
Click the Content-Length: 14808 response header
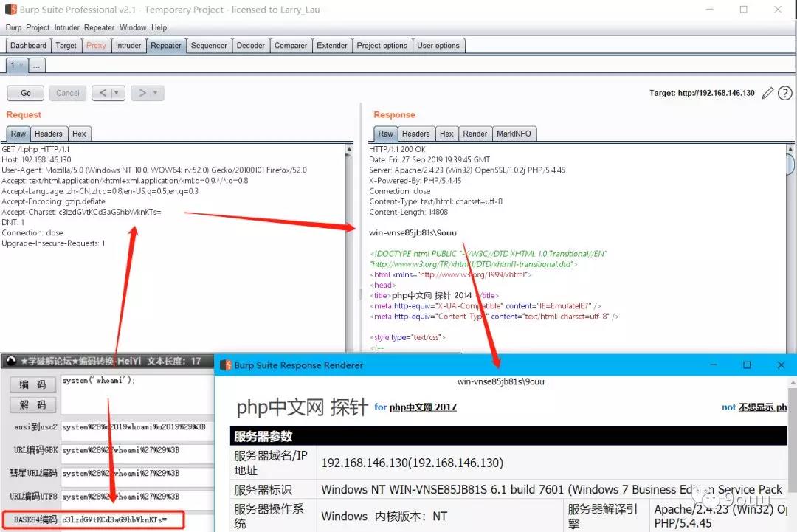coord(409,212)
